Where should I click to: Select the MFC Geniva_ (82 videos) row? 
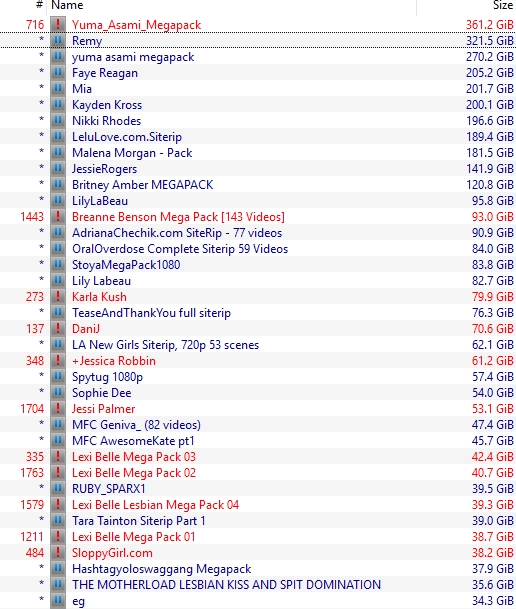tap(258, 425)
